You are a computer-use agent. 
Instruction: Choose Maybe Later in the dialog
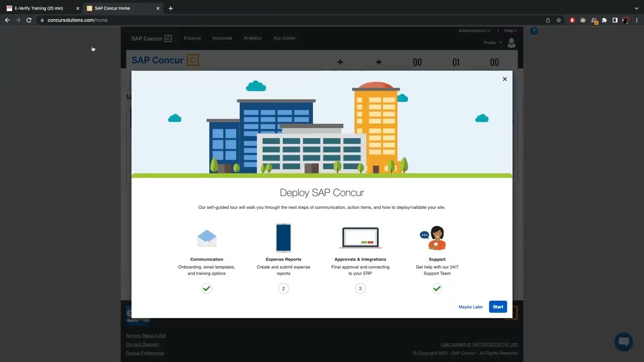(x=470, y=307)
